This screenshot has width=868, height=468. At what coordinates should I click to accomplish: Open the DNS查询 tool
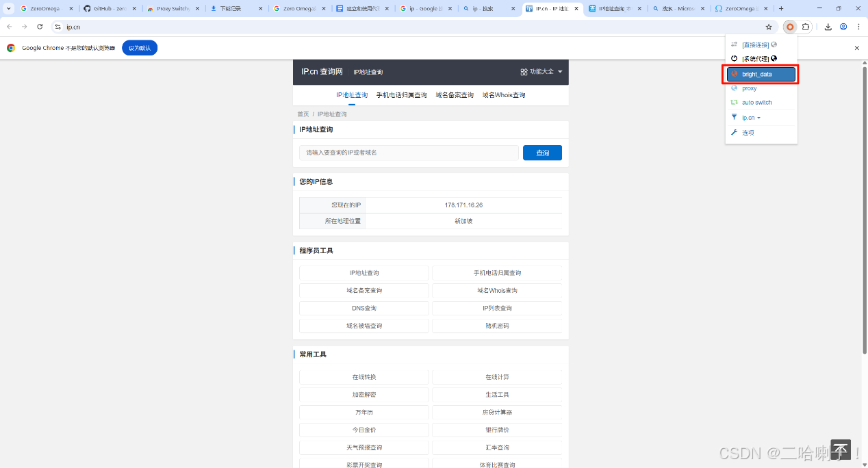tap(364, 309)
